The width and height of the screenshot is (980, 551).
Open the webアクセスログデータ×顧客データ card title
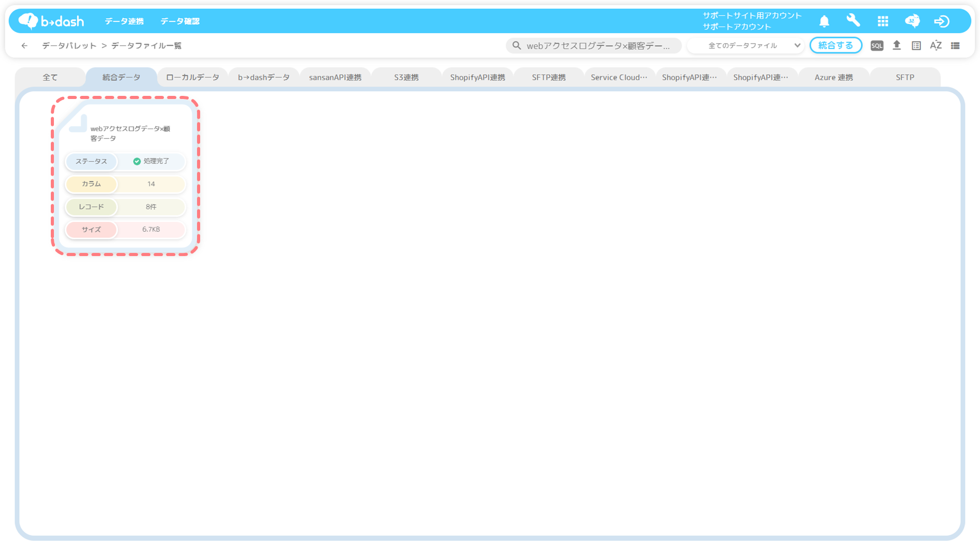[130, 133]
